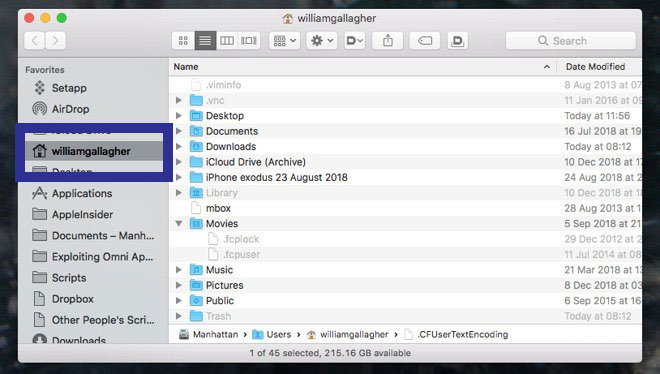Switch to list view
This screenshot has height=374, width=660.
tap(205, 41)
